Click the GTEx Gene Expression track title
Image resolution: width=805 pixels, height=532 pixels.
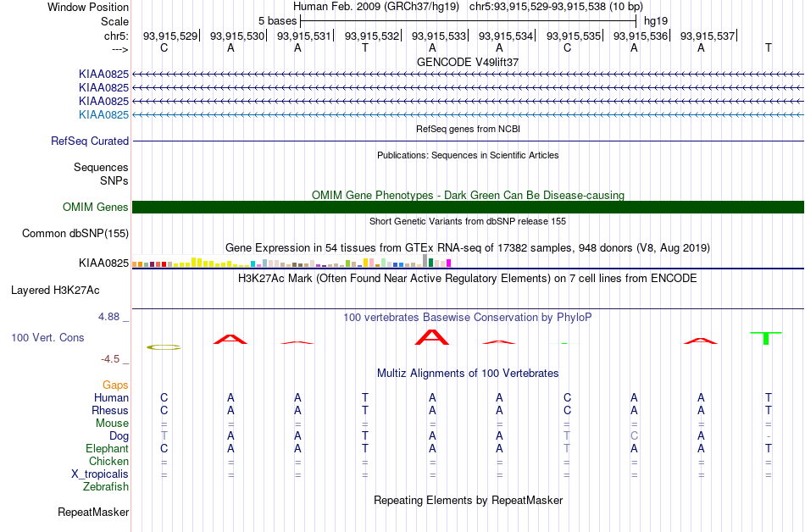point(468,248)
